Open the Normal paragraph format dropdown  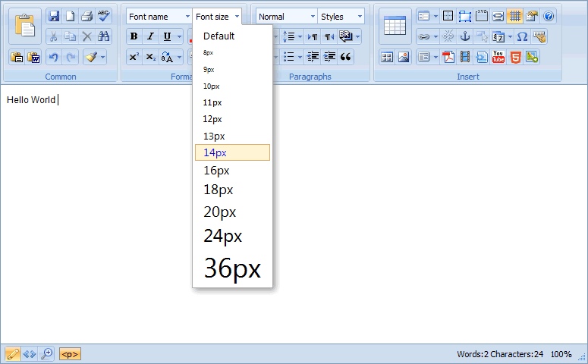(286, 17)
